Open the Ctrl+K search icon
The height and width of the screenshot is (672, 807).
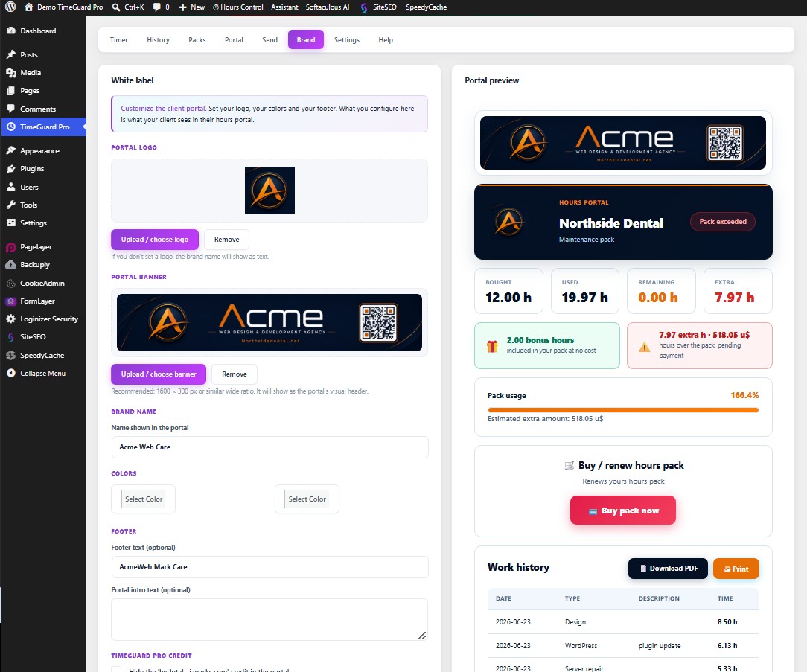117,7
